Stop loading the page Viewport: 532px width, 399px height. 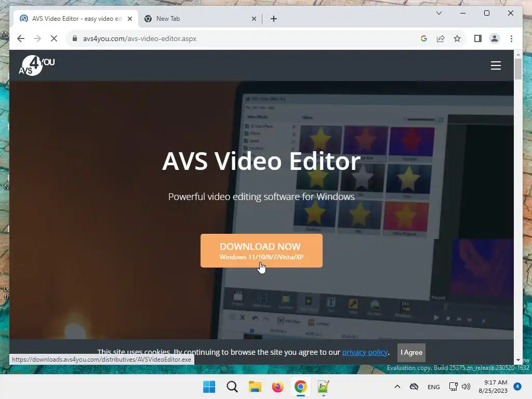(54, 38)
